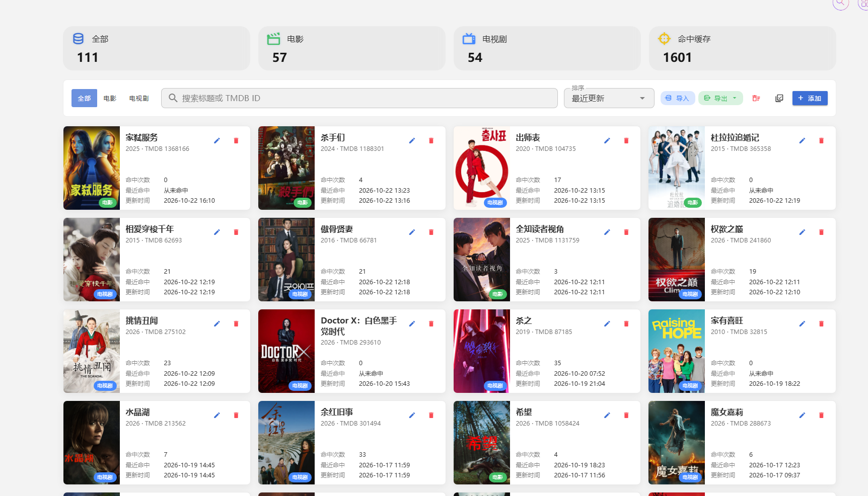Delete the 杜拉拉追婚记 entry
This screenshot has width=868, height=496.
point(821,141)
